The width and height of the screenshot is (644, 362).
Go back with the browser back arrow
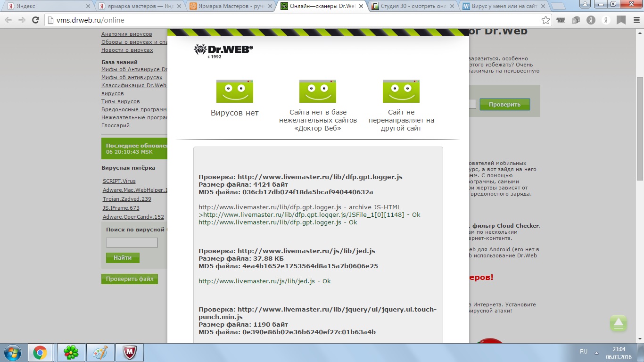click(x=8, y=20)
